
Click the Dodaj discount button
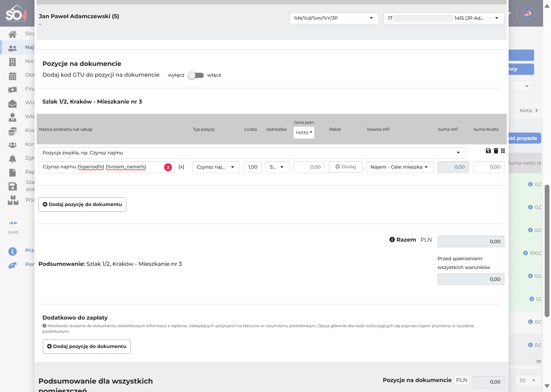346,167
